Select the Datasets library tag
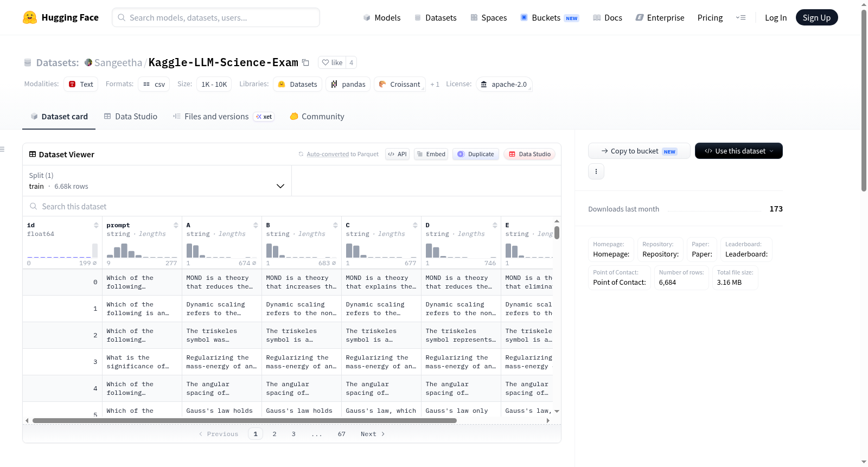Image resolution: width=868 pixels, height=467 pixels. 297,84
